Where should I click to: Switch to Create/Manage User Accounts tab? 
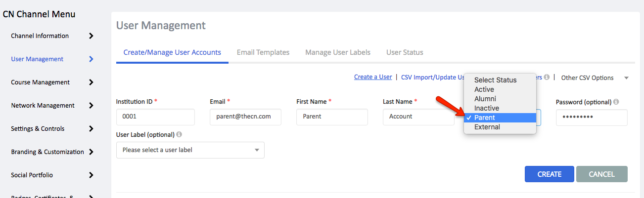(172, 52)
